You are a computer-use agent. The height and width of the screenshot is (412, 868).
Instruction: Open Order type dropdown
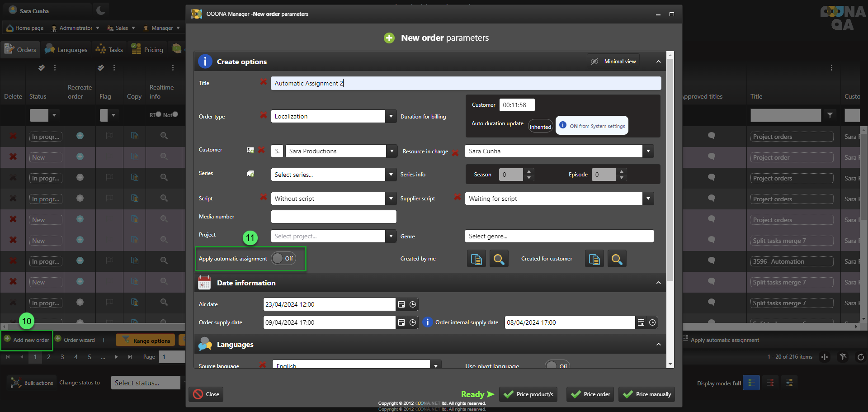click(391, 116)
